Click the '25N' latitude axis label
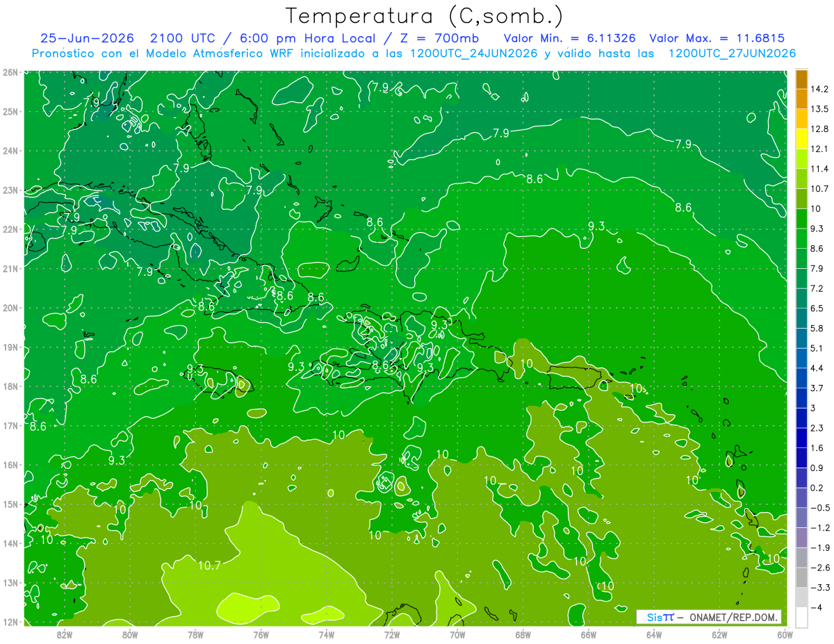This screenshot has height=644, width=834. click(10, 111)
